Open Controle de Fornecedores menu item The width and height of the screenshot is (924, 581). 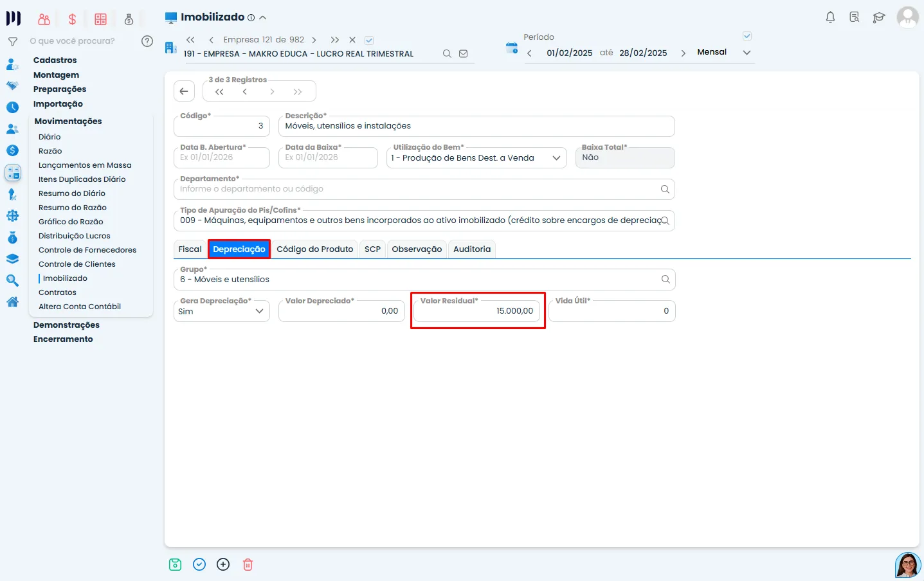point(87,250)
